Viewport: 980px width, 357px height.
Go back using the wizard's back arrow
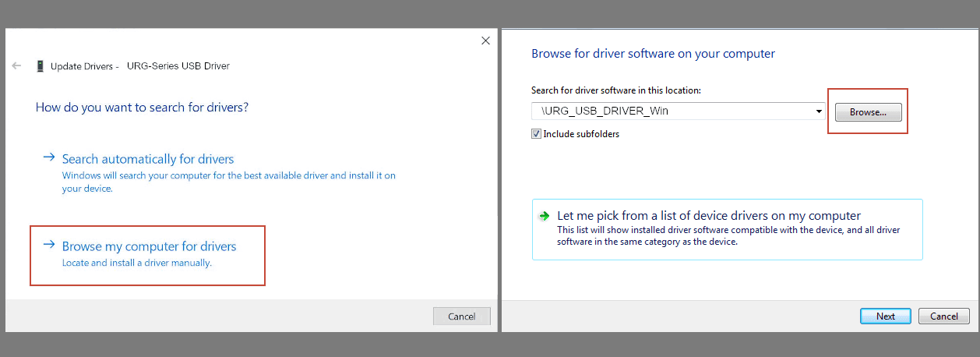(x=16, y=66)
